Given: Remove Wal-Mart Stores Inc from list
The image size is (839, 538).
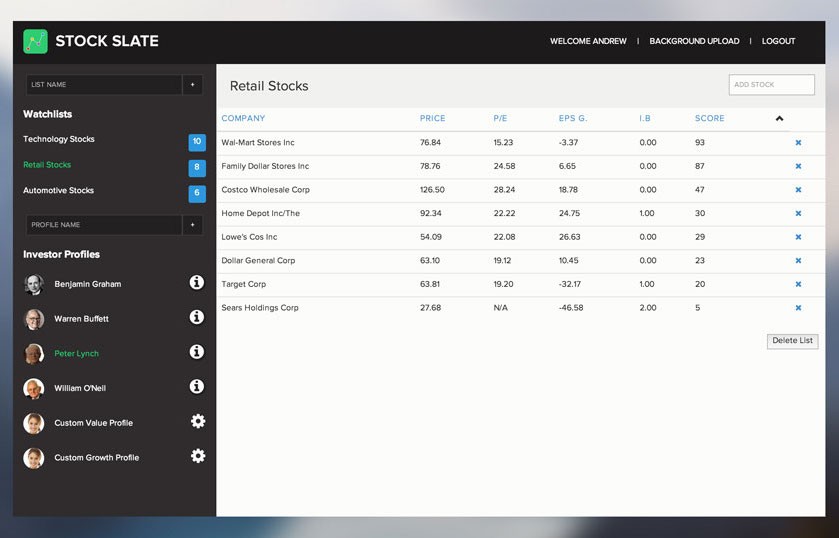Looking at the screenshot, I should point(798,143).
